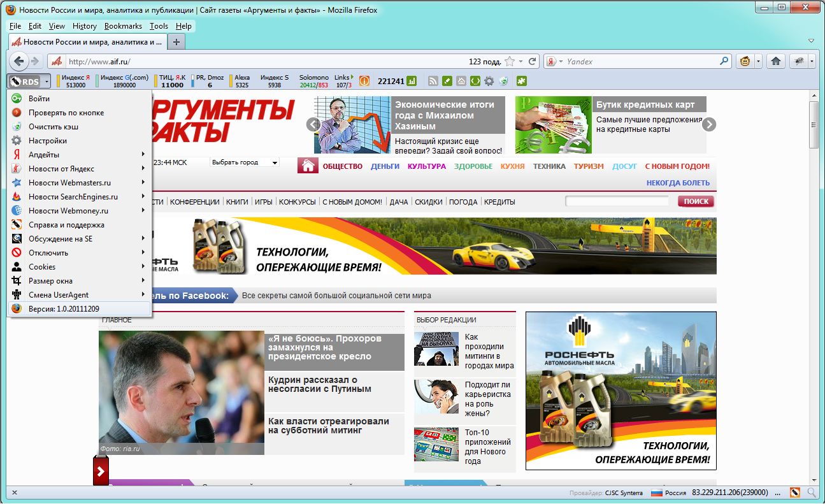Viewport: 825px width, 504px height.
Task: Open the 'ЗДОРОВЬЕ' section link
Action: [x=473, y=166]
